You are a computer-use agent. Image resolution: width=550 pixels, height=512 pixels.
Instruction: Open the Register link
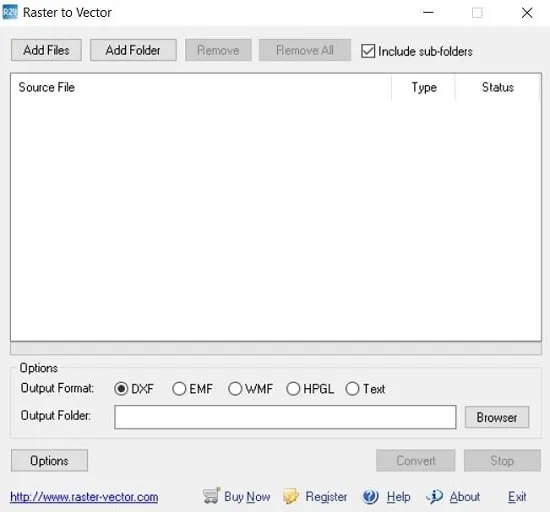[326, 497]
